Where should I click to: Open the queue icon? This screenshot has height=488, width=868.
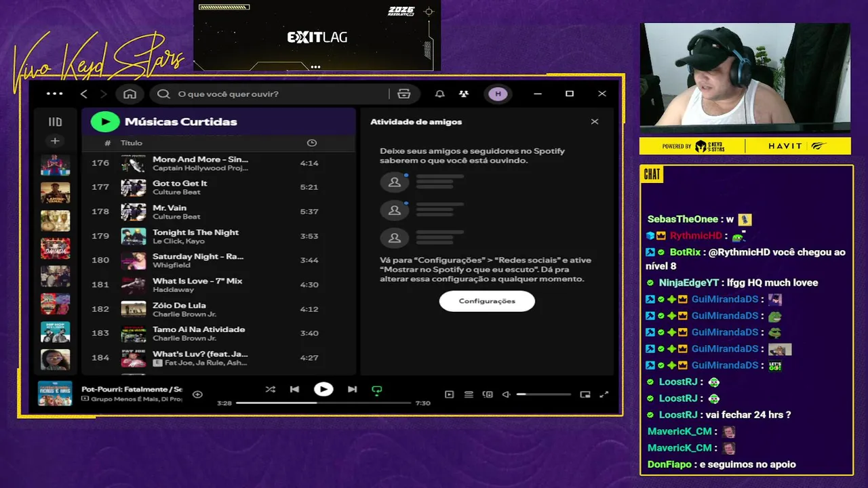click(x=469, y=394)
